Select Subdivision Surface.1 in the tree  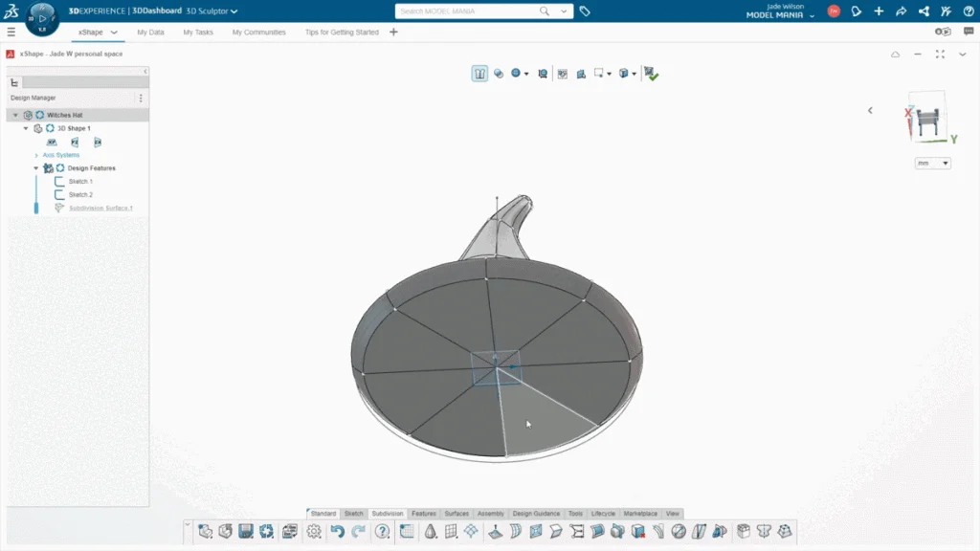point(100,208)
